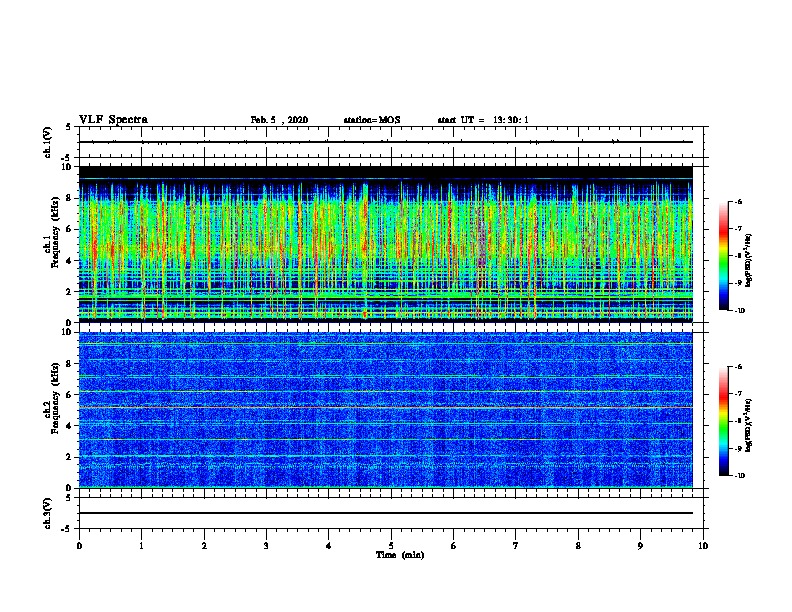Click the "8" tick on Time axis

click(578, 546)
